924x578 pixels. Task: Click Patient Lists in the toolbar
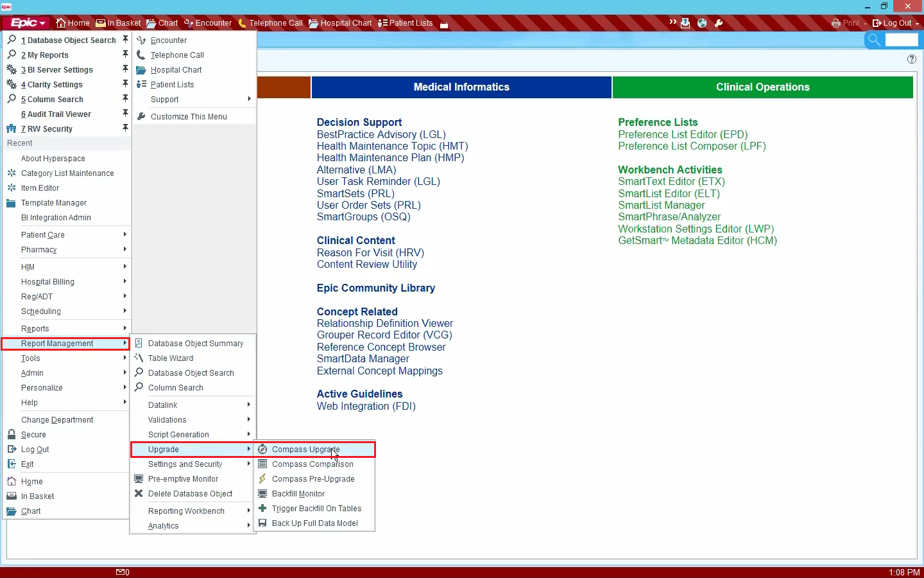[405, 23]
